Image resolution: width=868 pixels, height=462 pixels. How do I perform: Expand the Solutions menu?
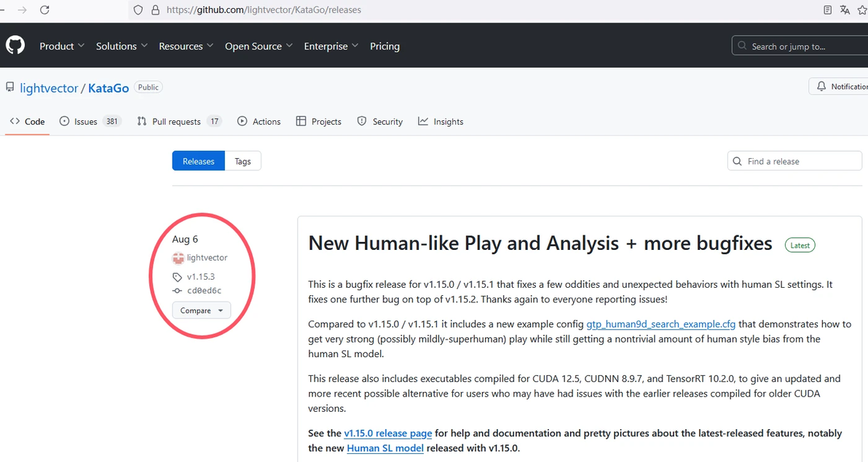pos(122,46)
